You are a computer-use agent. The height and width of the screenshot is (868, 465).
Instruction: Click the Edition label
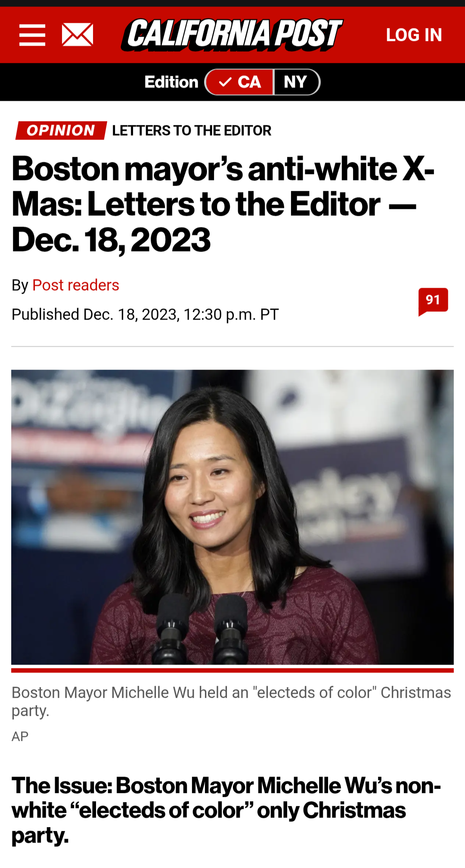171,82
